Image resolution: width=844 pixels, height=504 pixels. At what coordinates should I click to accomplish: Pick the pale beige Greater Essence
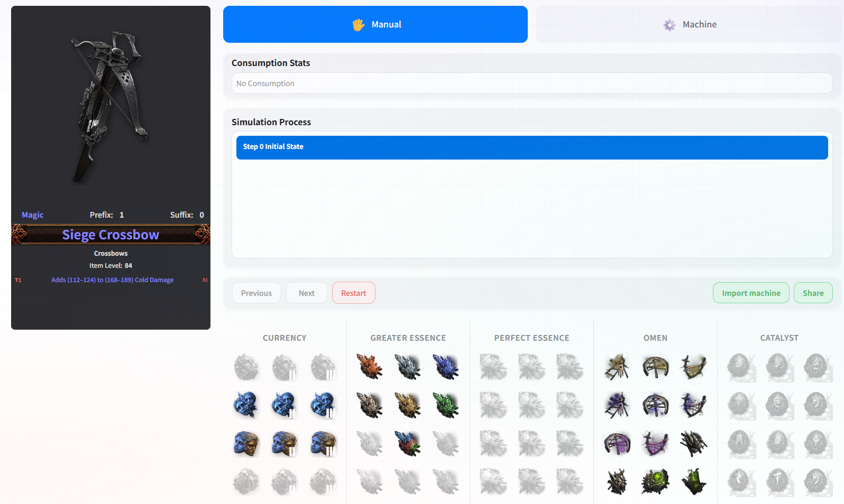coord(370,405)
